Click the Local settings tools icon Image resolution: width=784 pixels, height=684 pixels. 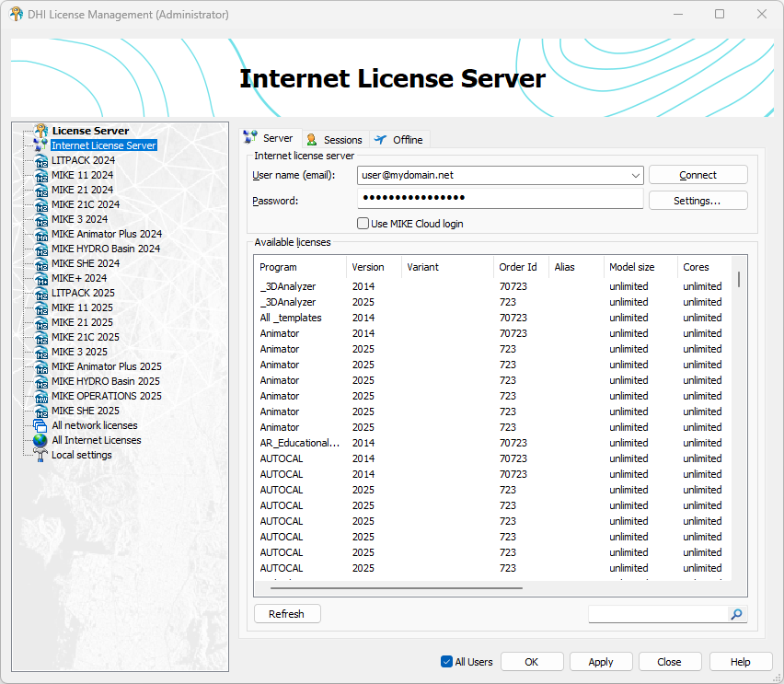tap(40, 455)
